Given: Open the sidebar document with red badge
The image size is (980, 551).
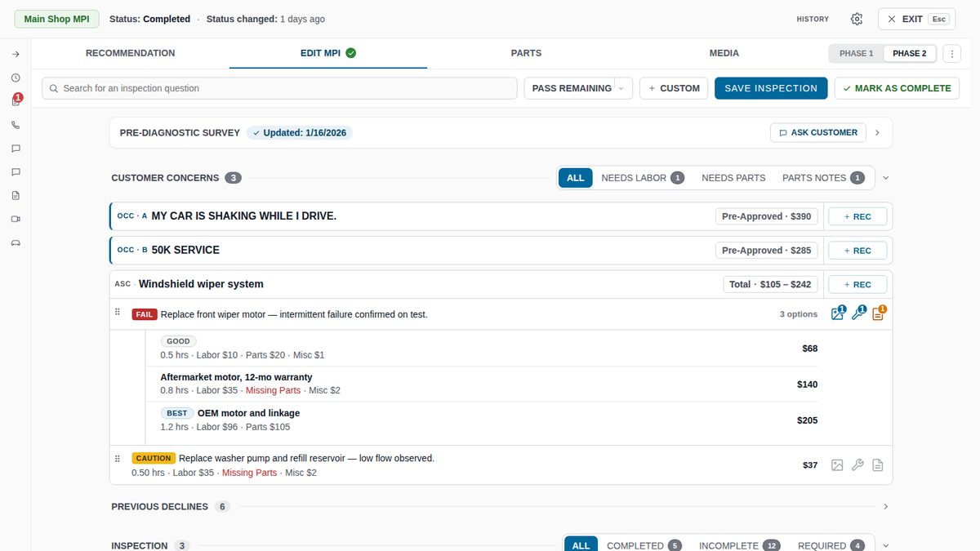Looking at the screenshot, I should 16,101.
